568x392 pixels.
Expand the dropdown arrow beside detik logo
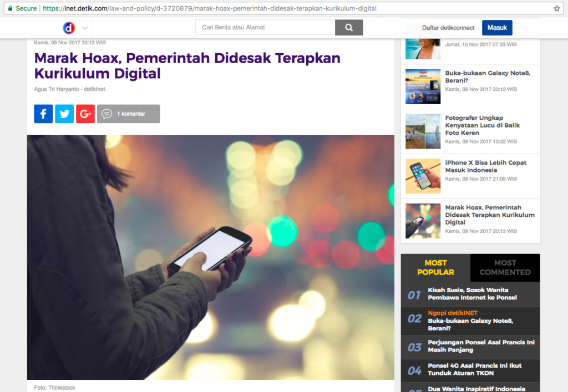pos(84,28)
